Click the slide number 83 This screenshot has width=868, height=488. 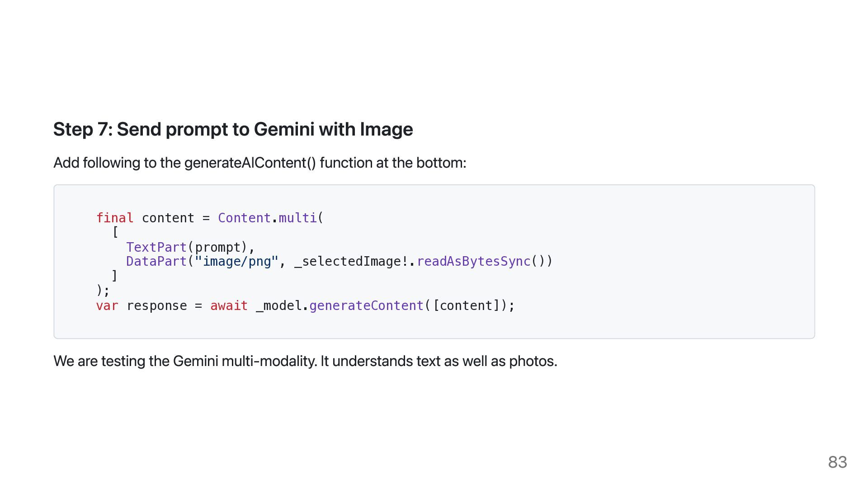837,462
